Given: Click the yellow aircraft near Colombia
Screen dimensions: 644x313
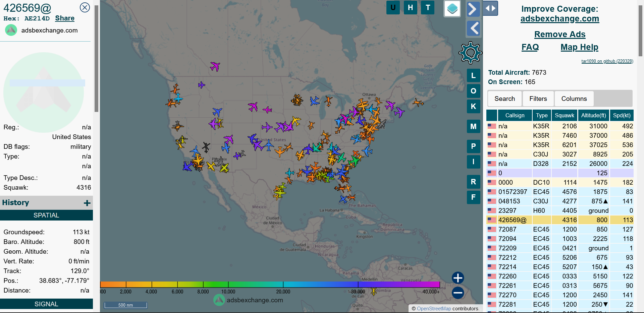Looking at the screenshot, I should (373, 291).
